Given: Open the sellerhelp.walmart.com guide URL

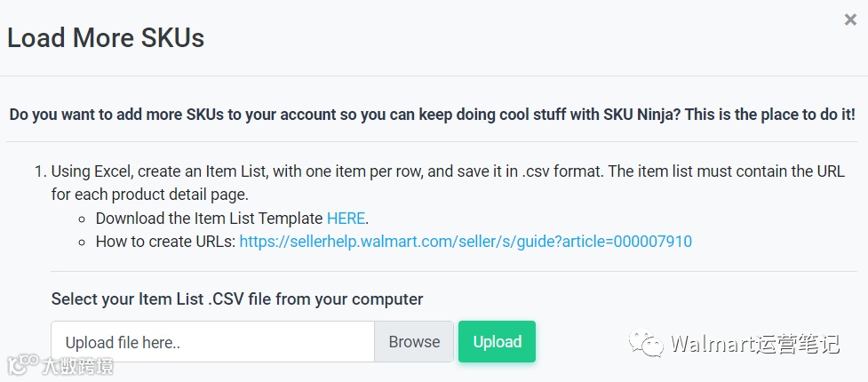Looking at the screenshot, I should click(x=466, y=242).
